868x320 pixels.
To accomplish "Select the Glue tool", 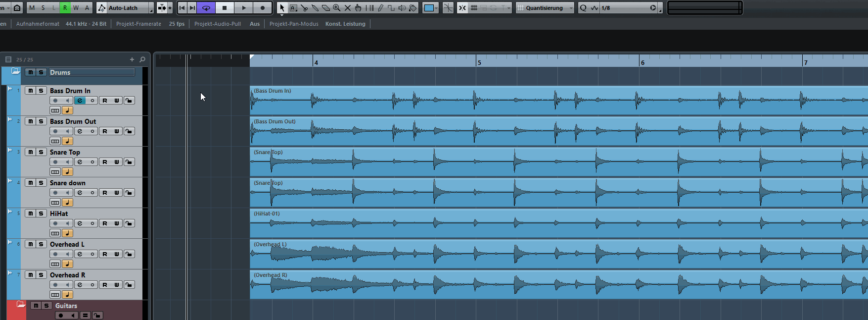I will [x=315, y=8].
